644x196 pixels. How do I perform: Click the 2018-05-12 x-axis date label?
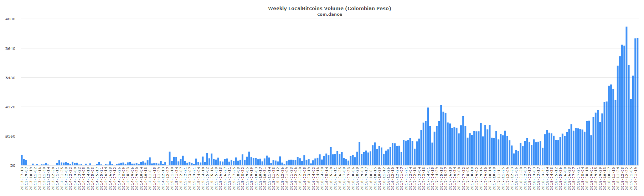click(556, 179)
